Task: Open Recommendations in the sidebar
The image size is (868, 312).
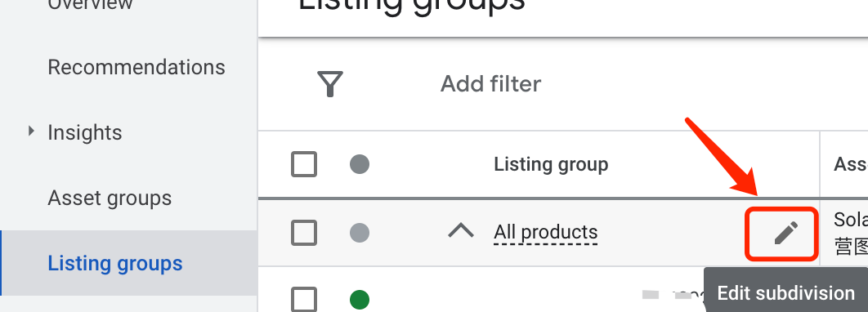Action: [136, 67]
